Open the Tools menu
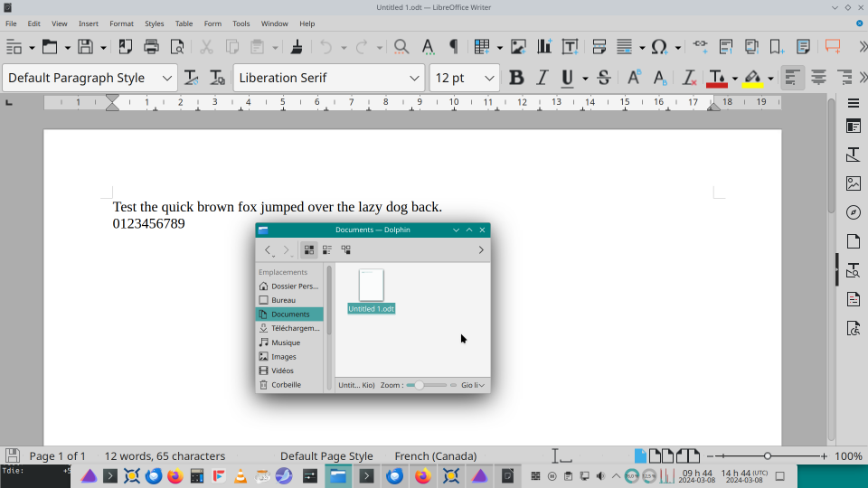 (241, 23)
